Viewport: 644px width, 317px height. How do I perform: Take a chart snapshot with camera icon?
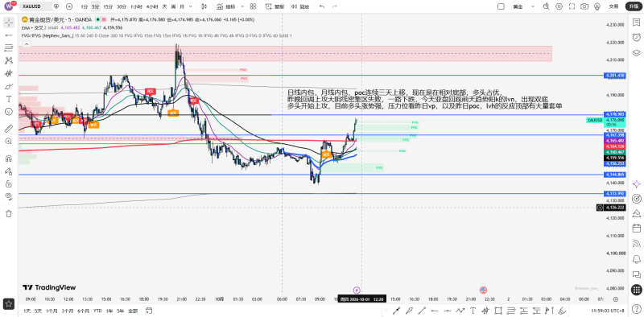coord(584,6)
